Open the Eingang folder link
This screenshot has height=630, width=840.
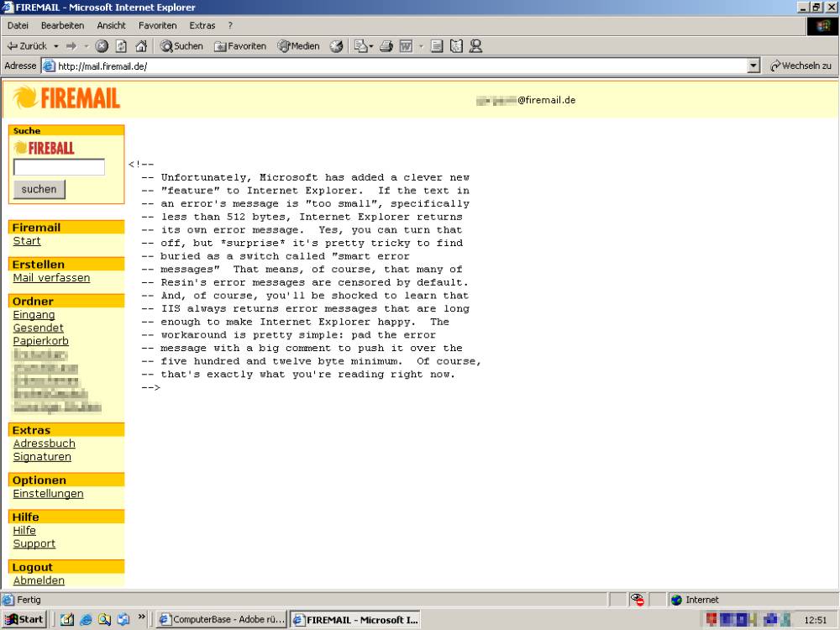[x=34, y=315]
